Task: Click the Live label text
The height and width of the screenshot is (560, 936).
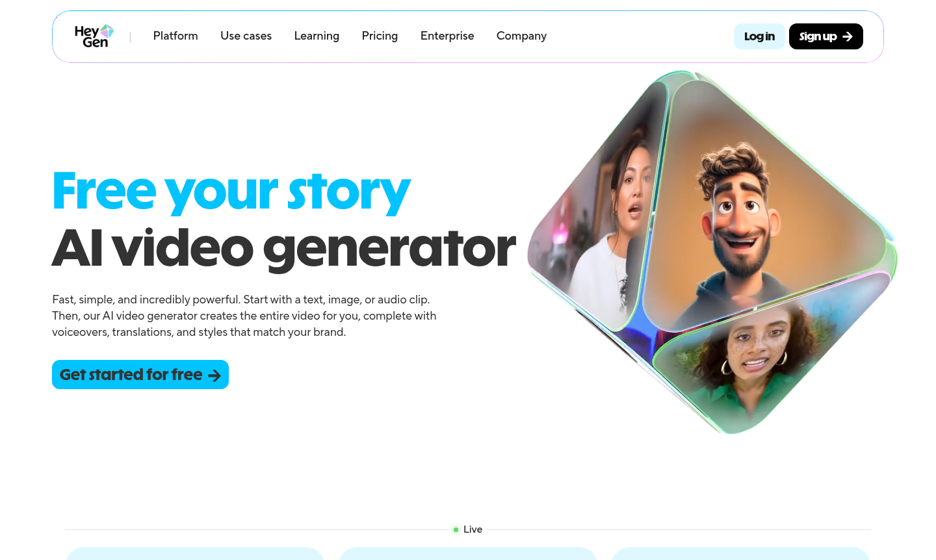Action: tap(473, 529)
